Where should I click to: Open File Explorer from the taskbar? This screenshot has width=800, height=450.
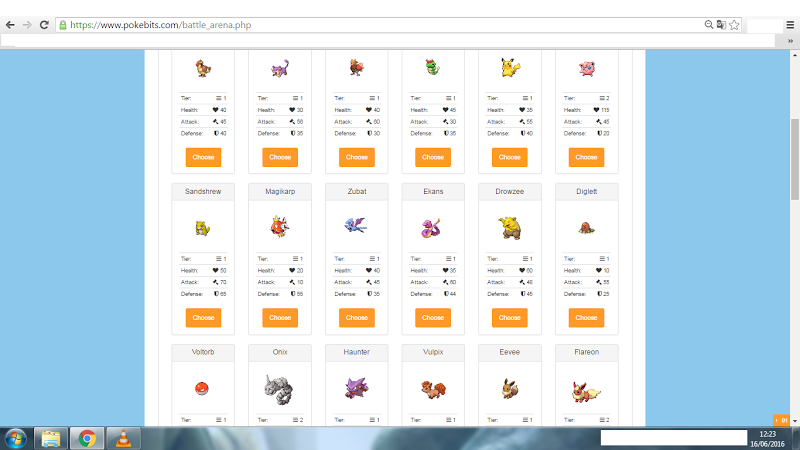(x=51, y=438)
